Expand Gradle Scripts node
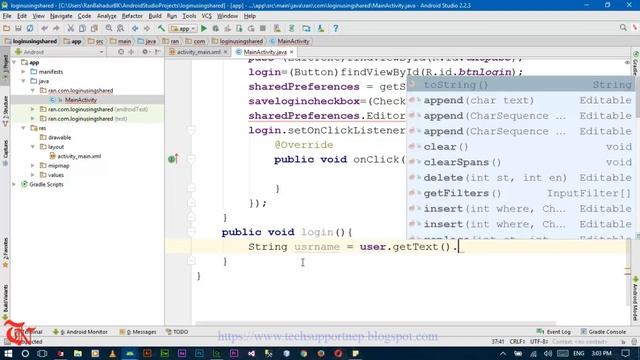This screenshot has height=360, width=640. (x=15, y=184)
